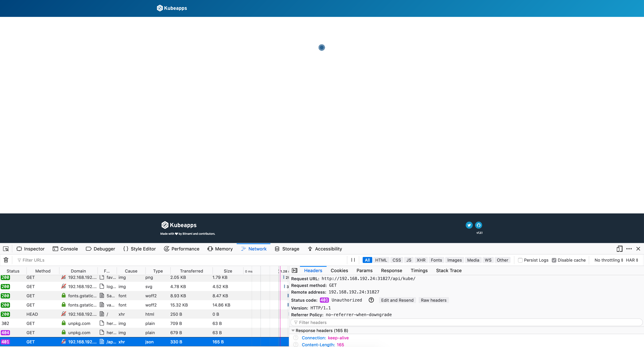The image size is (644, 347).
Task: Collapse the Response headers section
Action: pyautogui.click(x=293, y=330)
